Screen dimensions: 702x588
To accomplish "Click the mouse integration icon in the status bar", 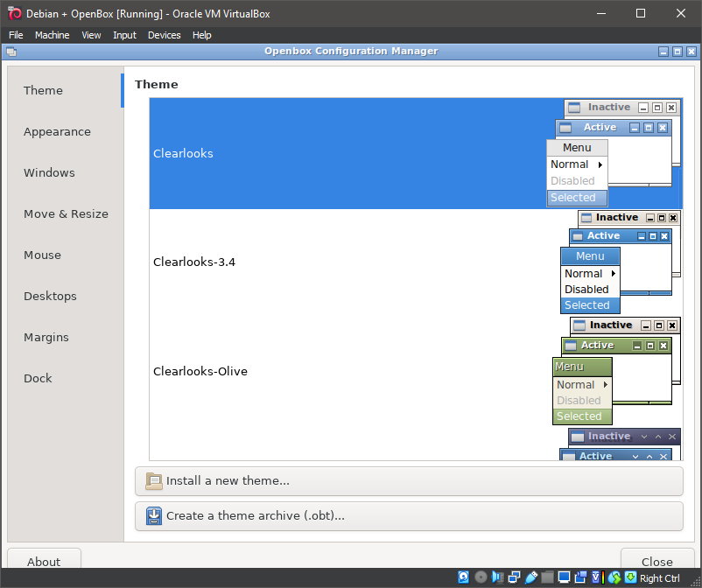I will click(x=615, y=577).
